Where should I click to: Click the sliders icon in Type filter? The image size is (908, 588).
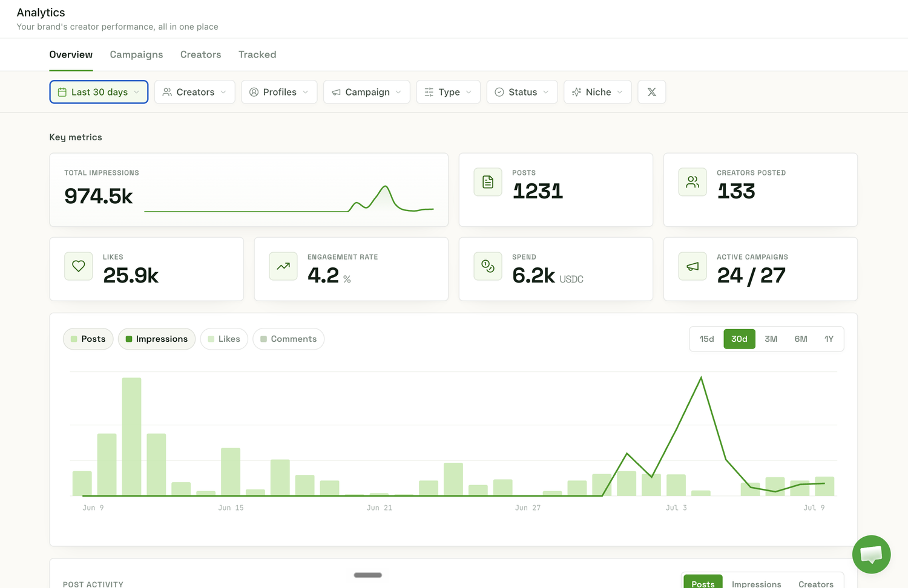[429, 92]
